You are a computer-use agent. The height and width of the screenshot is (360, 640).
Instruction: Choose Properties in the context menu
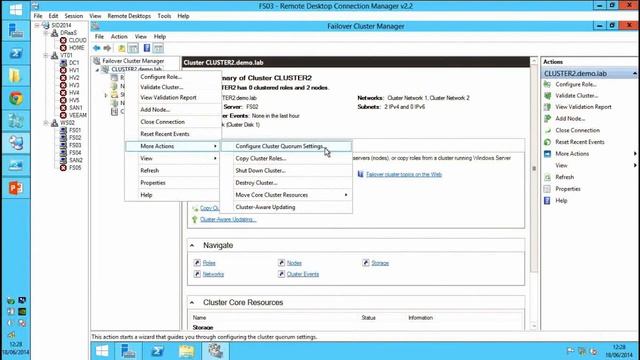173,183
